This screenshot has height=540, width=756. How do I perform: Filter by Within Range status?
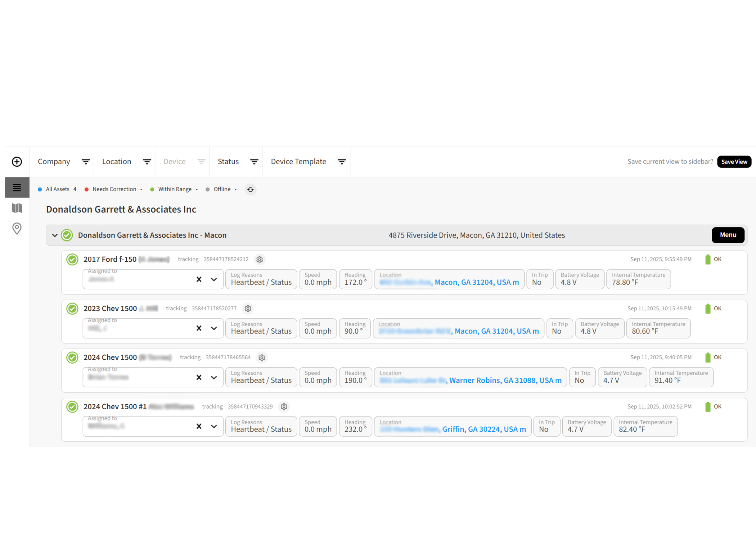tap(174, 189)
